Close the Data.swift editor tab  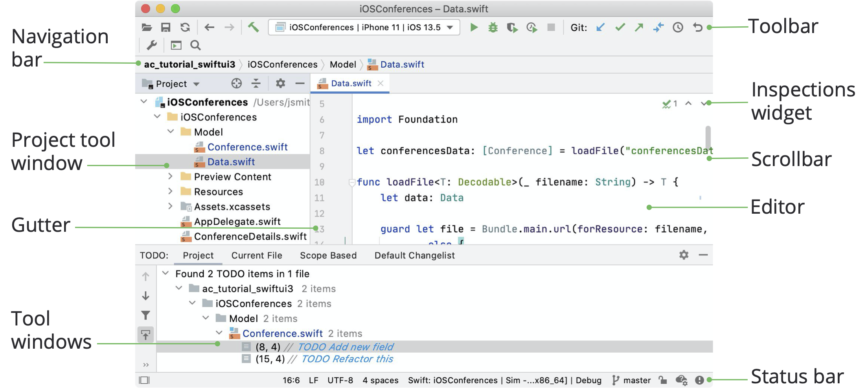[x=380, y=83]
